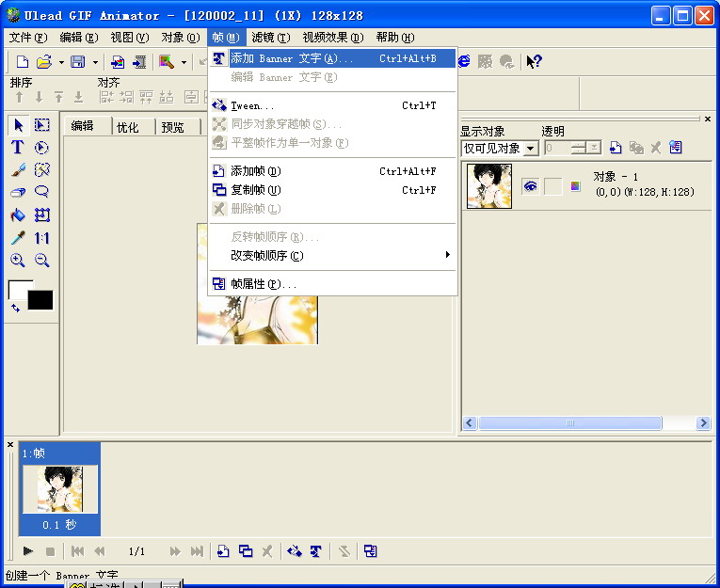Switch to 优化 tab
Image resolution: width=720 pixels, height=588 pixels.
point(134,127)
